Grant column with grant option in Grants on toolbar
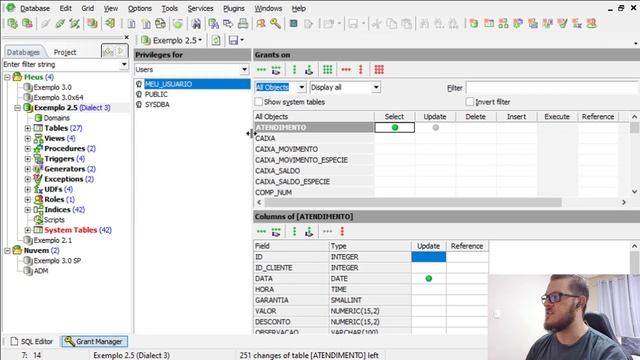 (309, 70)
